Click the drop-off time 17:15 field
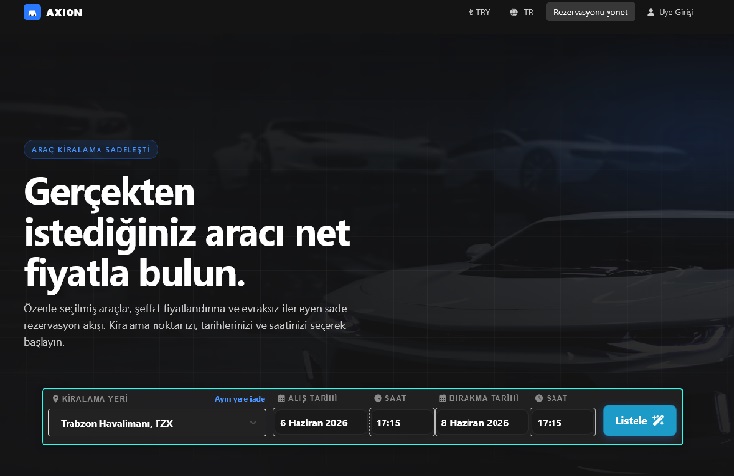The height and width of the screenshot is (476, 734). pyautogui.click(x=563, y=423)
